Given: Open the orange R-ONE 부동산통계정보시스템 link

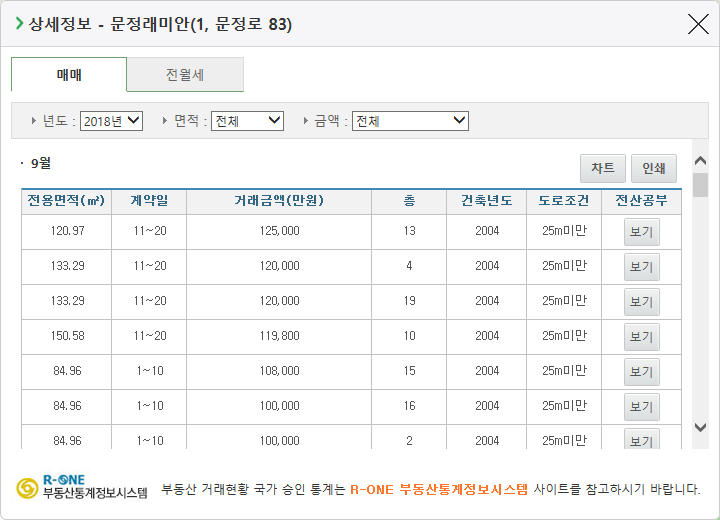Looking at the screenshot, I should point(439,489).
